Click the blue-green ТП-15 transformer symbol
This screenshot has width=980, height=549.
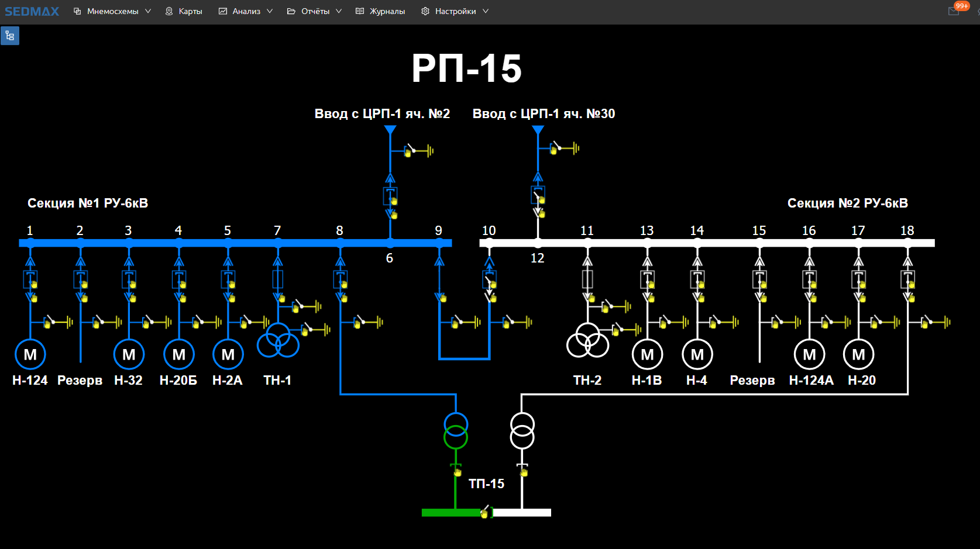tap(456, 431)
